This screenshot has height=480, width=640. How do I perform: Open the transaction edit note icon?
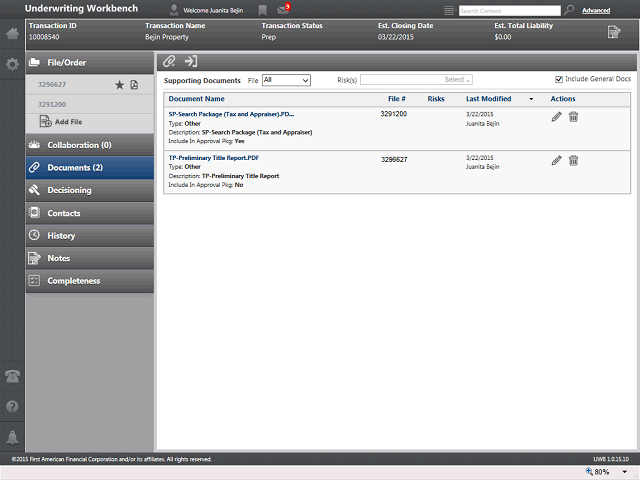[x=614, y=32]
